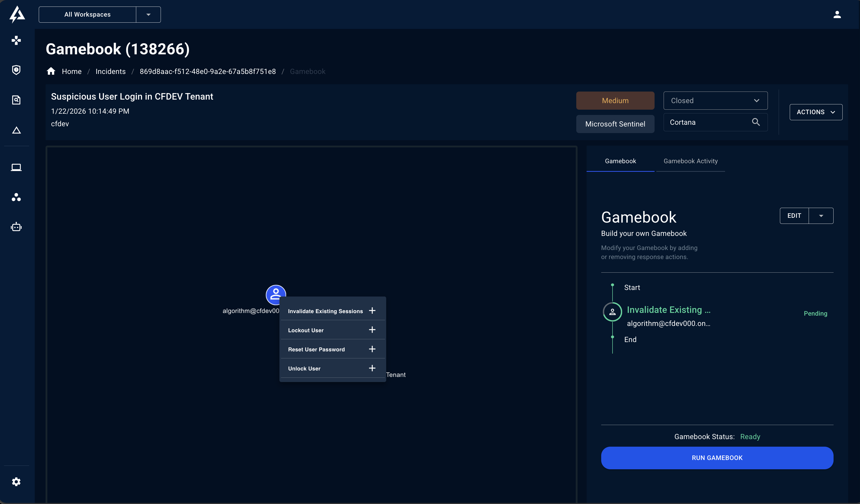
Task: Open the Closed status dropdown
Action: tap(715, 101)
